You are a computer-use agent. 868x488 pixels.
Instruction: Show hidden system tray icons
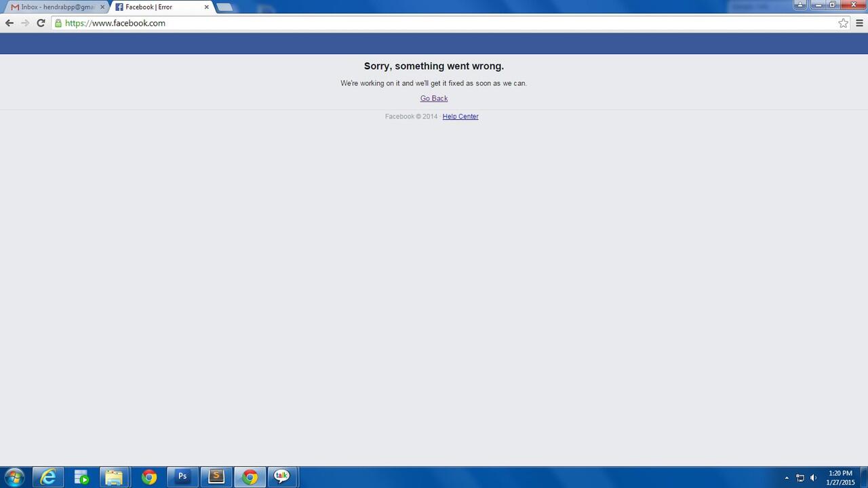787,478
